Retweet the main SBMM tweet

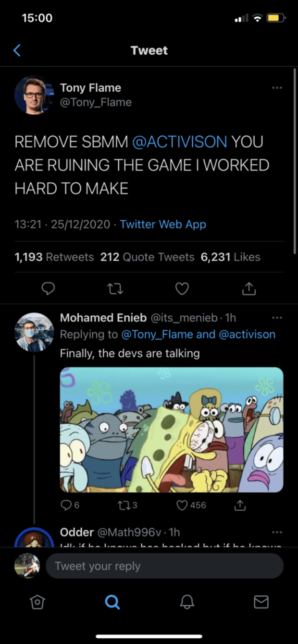tap(115, 288)
